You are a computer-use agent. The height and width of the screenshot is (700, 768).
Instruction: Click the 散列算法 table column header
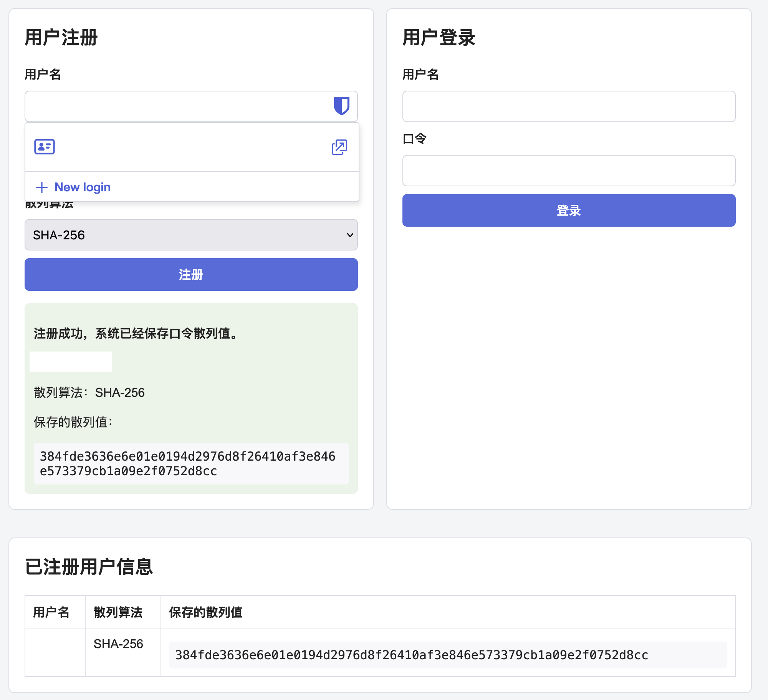(118, 612)
